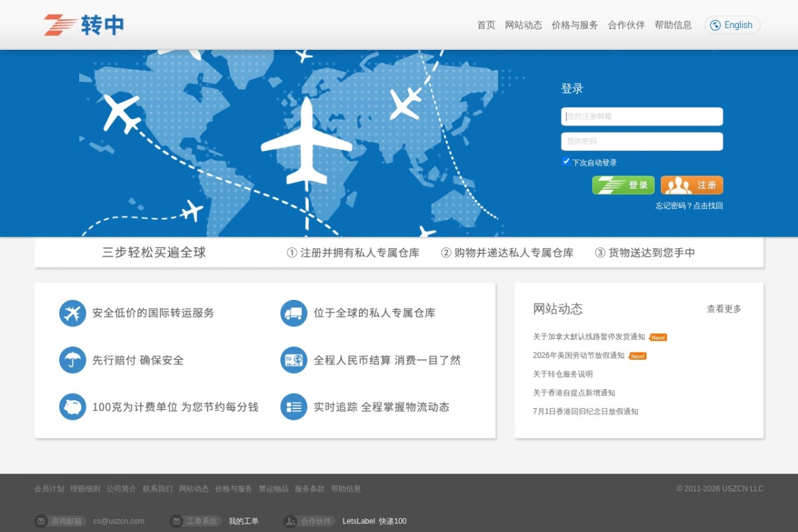Toggle the 下次自动登录 checkbox
This screenshot has height=532, width=798.
click(x=566, y=162)
